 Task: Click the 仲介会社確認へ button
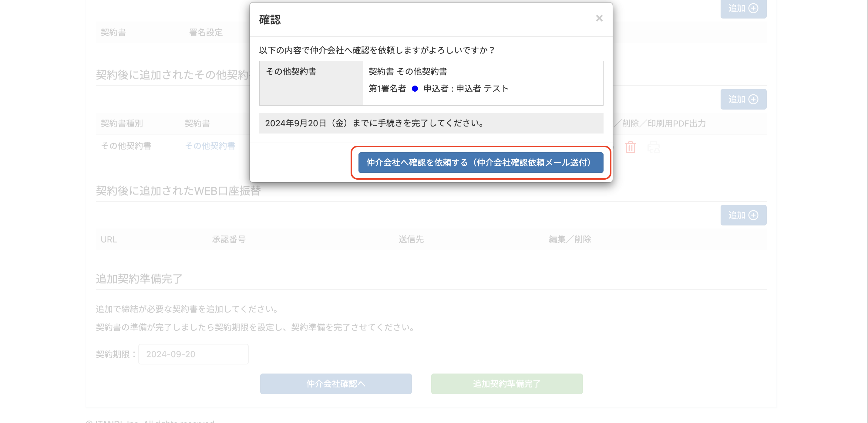coord(336,384)
